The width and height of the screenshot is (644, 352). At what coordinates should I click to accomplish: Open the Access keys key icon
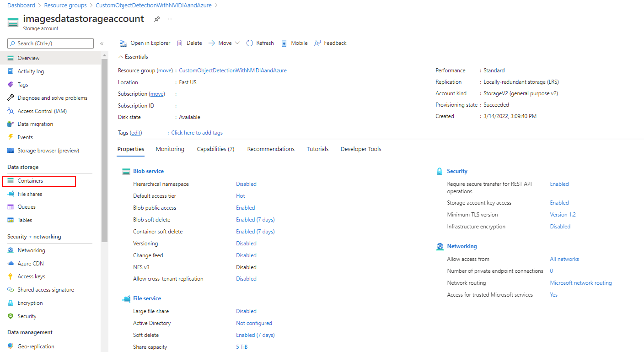pyautogui.click(x=11, y=276)
